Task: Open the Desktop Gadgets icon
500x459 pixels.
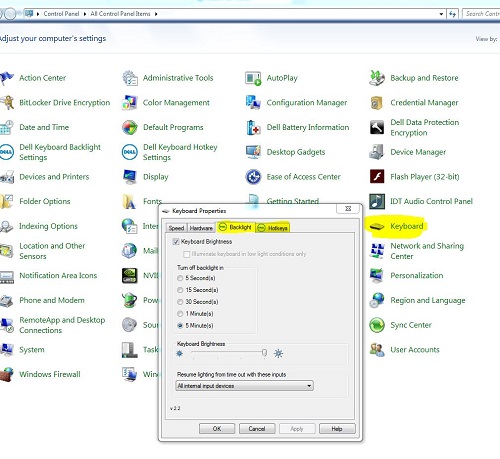Action: tap(253, 152)
